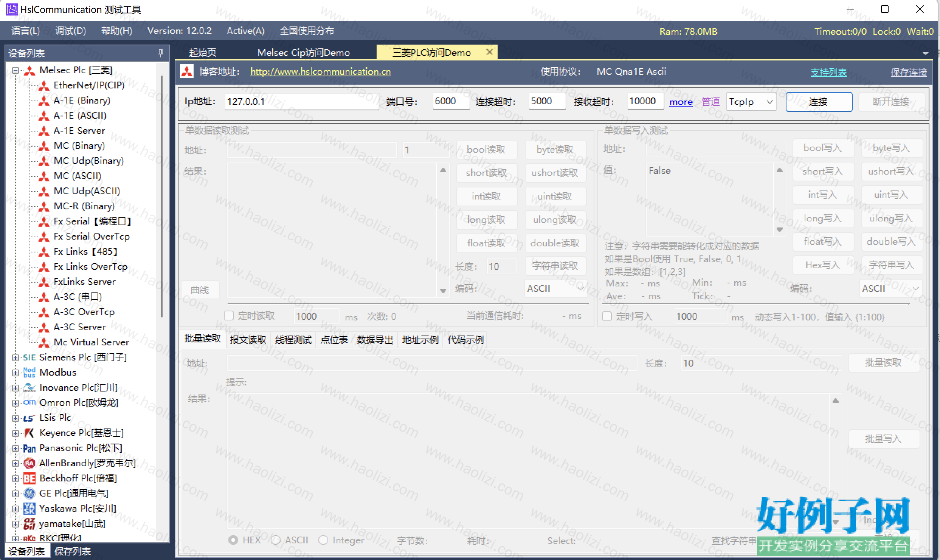Screen dimensions: 940x560
Task: Open the 支持列表 link
Action: tap(828, 72)
